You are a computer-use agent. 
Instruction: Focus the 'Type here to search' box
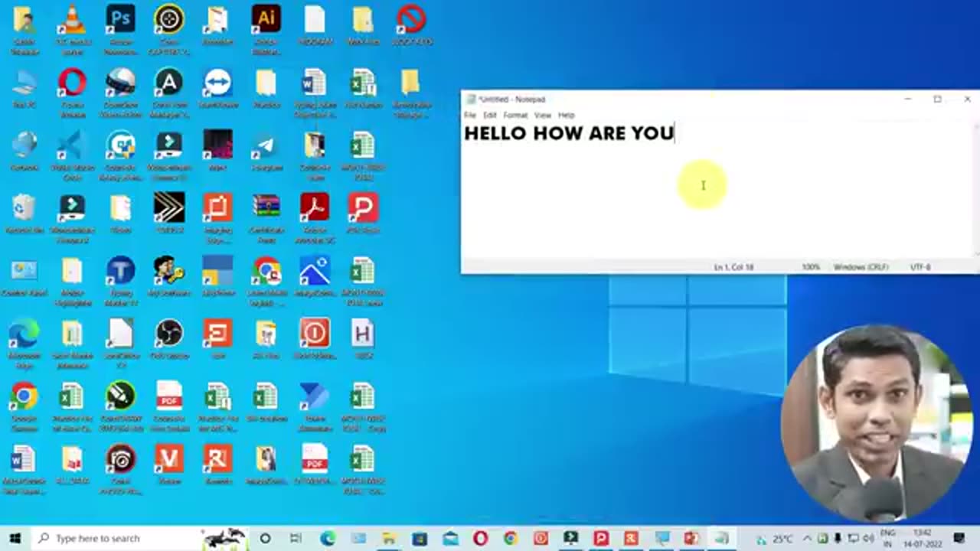click(140, 538)
